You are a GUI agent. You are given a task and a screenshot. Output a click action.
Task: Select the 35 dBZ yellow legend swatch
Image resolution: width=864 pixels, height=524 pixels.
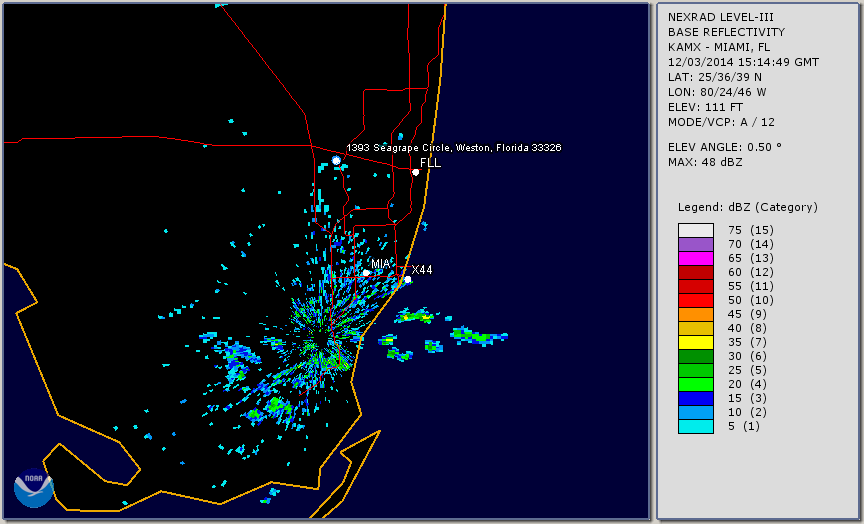pyautogui.click(x=695, y=343)
